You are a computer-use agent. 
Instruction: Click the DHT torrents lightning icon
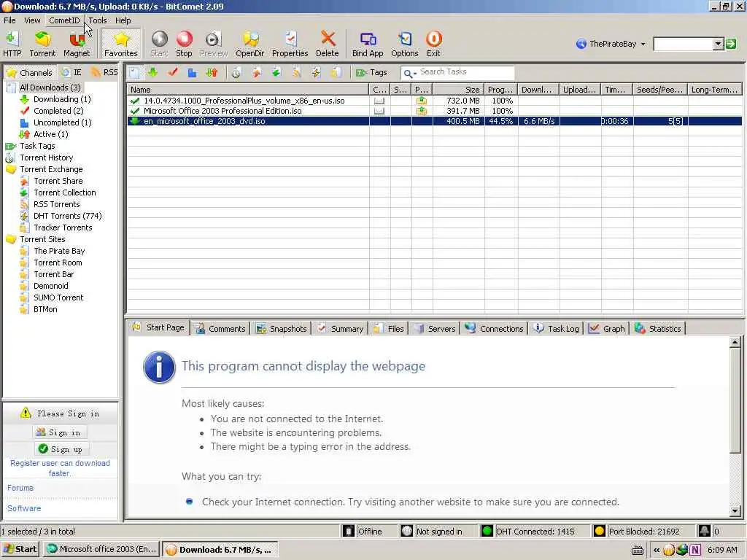316,72
